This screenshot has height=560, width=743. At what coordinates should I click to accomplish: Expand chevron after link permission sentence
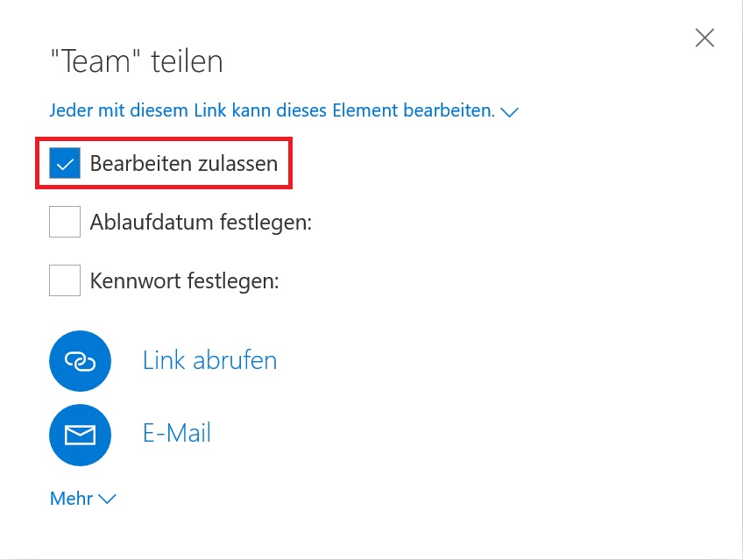(x=510, y=112)
